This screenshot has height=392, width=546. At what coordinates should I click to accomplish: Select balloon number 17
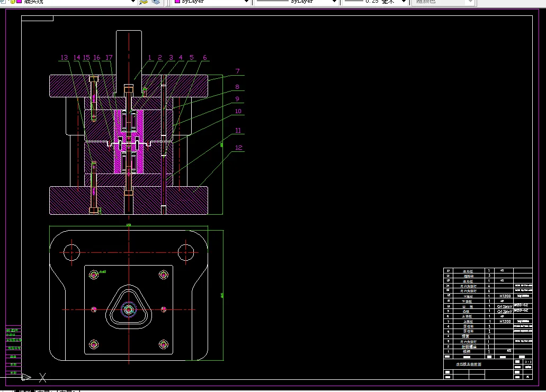109,57
